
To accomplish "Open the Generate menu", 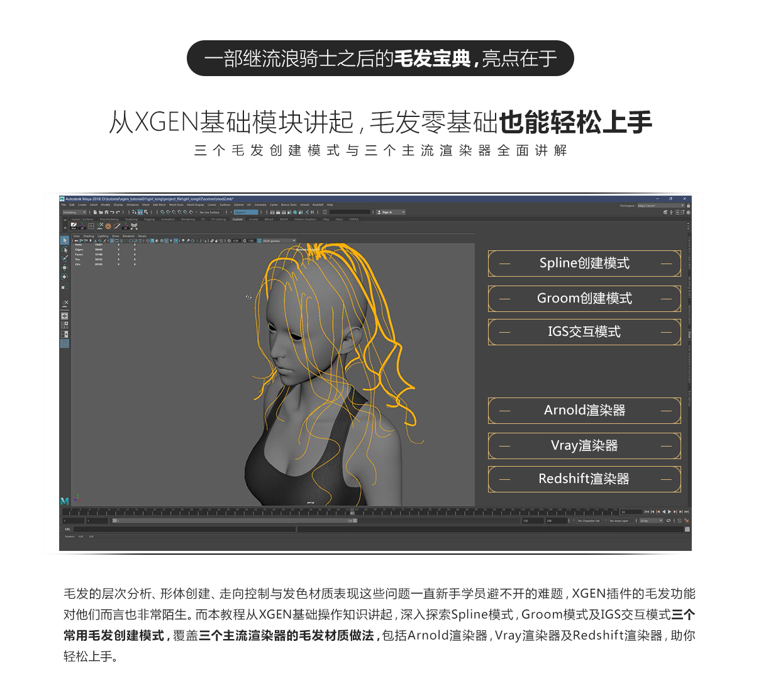I will (260, 205).
